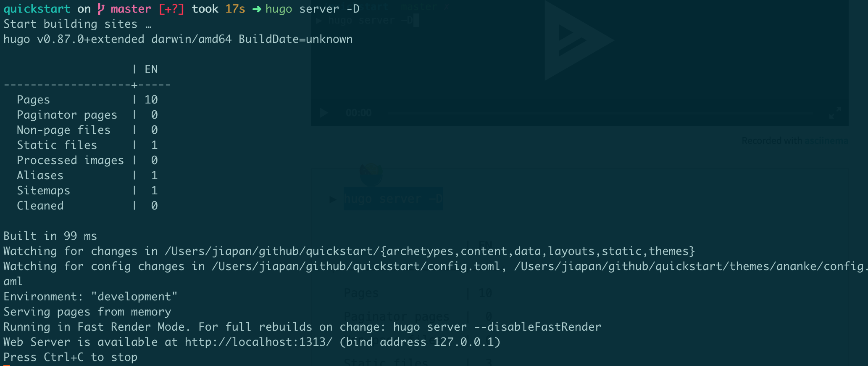
Task: Click the round avatar icon below the player
Action: coord(371,175)
